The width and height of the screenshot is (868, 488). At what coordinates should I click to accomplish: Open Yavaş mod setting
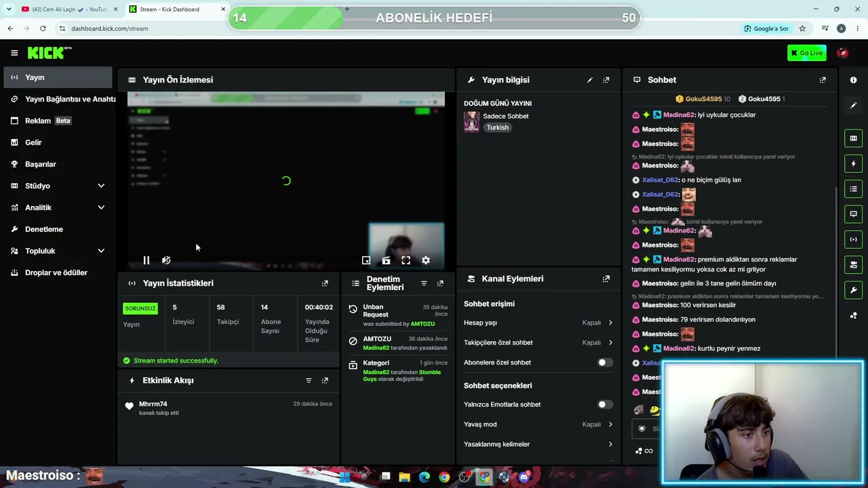[x=538, y=424]
